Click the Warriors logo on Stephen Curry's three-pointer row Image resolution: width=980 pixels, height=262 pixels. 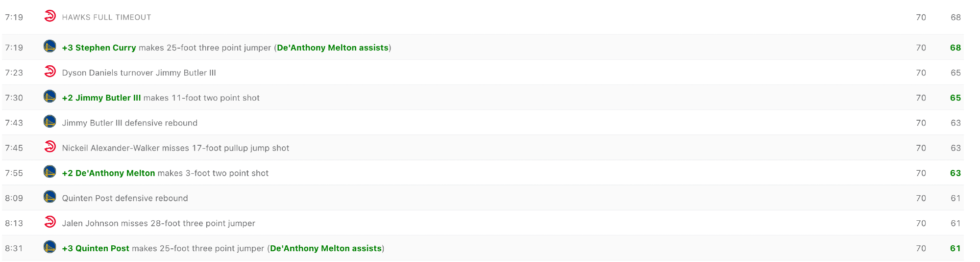pos(50,47)
